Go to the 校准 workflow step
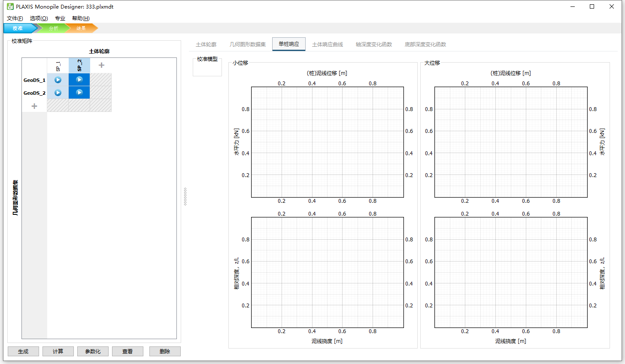The width and height of the screenshot is (625, 364). pos(19,28)
